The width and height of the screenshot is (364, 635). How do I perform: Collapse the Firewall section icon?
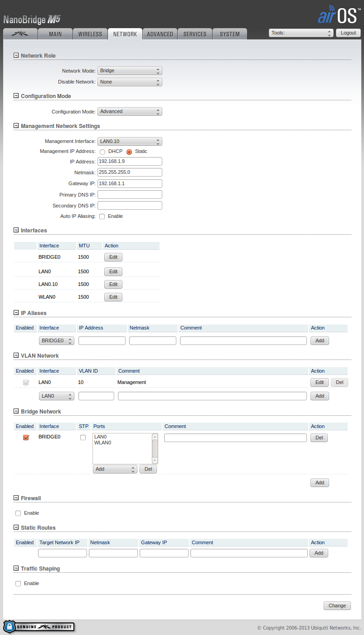[16, 498]
